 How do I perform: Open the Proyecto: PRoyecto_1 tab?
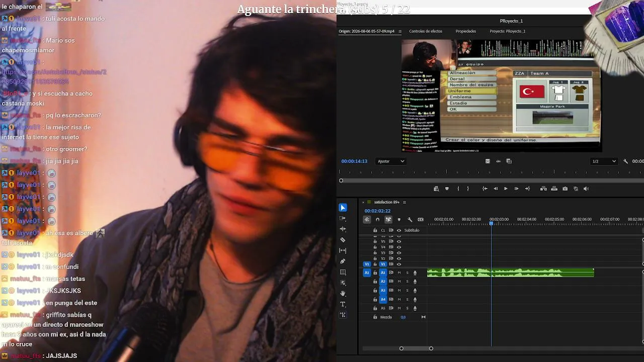(508, 31)
